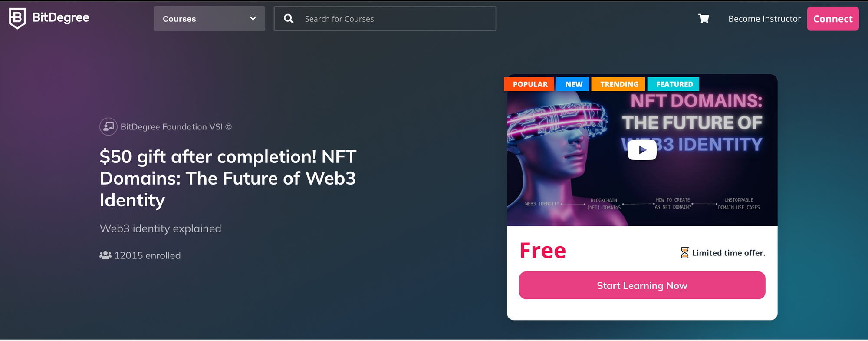The image size is (868, 341).
Task: Click Start Learning Now button
Action: pos(642,285)
